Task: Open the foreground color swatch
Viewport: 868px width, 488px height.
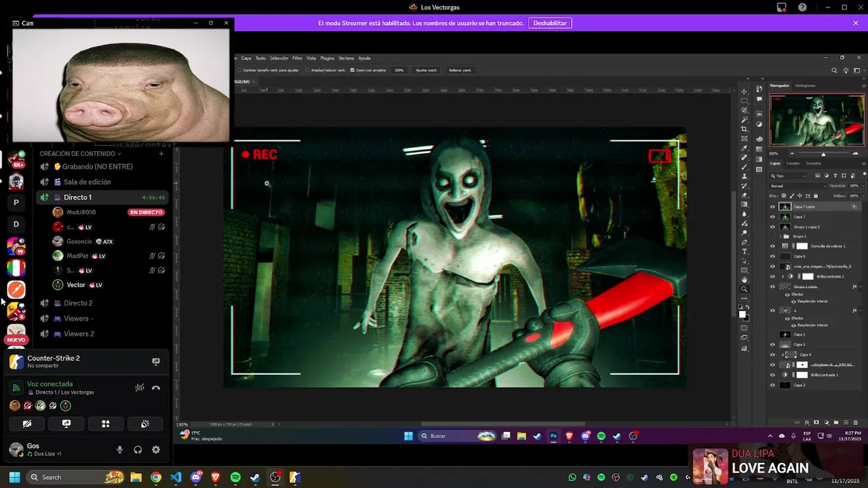Action: point(743,314)
